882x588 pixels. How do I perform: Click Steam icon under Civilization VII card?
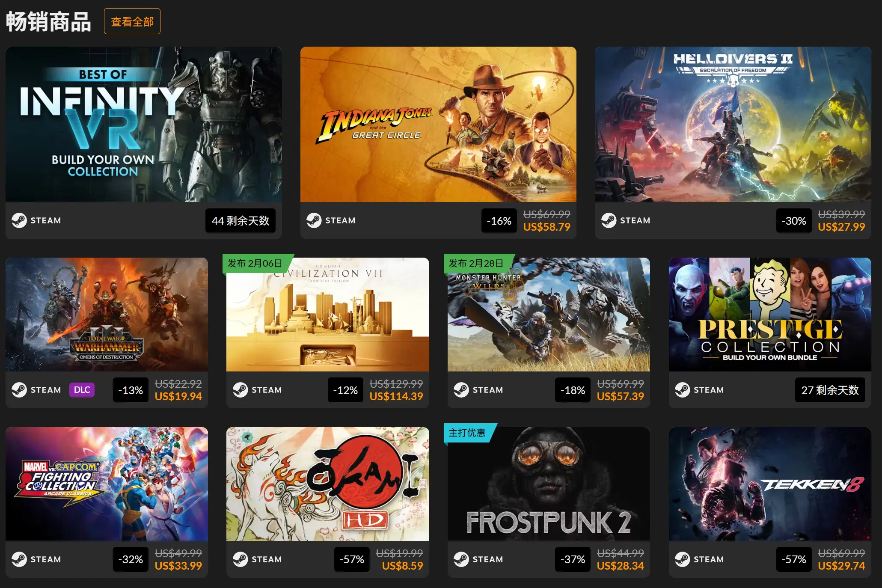pos(240,390)
